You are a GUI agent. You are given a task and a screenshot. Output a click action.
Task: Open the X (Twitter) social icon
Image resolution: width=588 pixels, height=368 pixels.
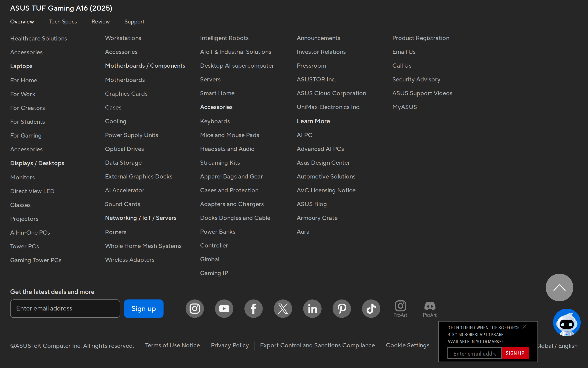click(283, 309)
